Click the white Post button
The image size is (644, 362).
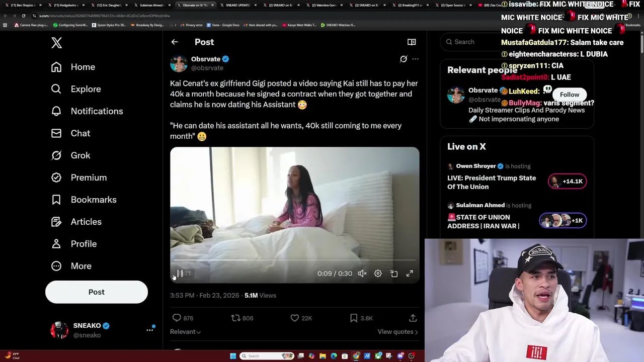[97, 292]
